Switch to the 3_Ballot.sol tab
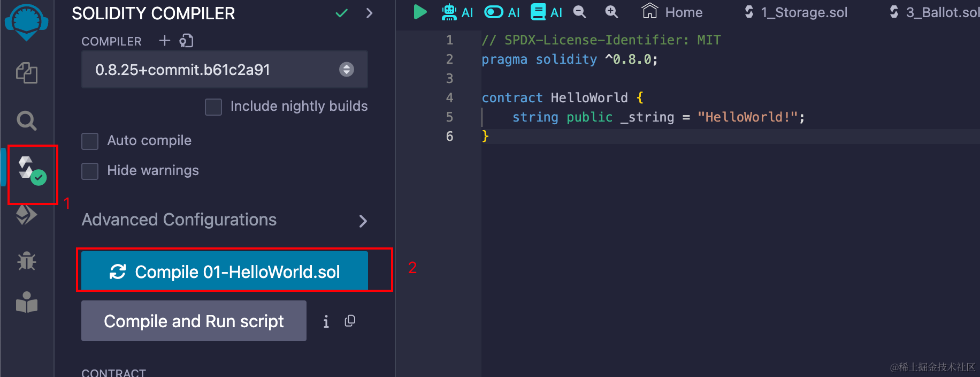This screenshot has height=377, width=980. point(933,12)
